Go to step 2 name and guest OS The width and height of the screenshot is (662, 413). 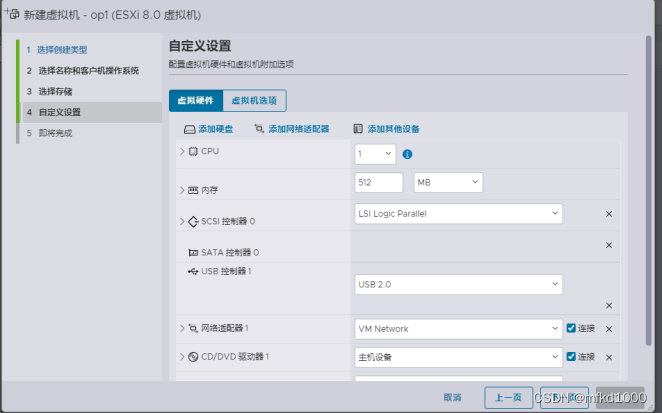(91, 71)
